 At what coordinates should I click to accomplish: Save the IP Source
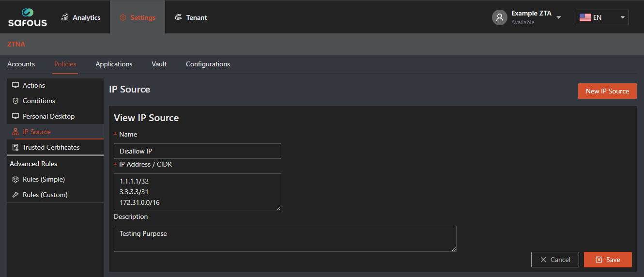pos(608,260)
